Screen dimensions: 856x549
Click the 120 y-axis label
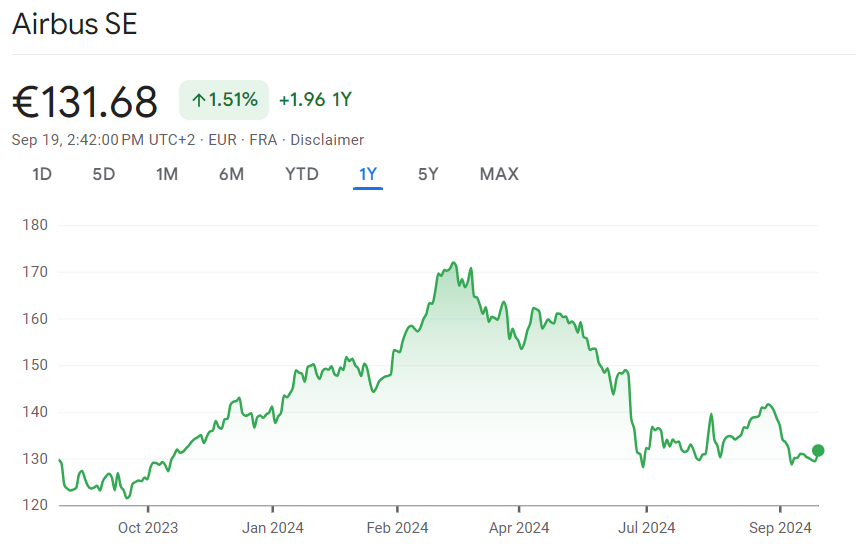pos(35,505)
